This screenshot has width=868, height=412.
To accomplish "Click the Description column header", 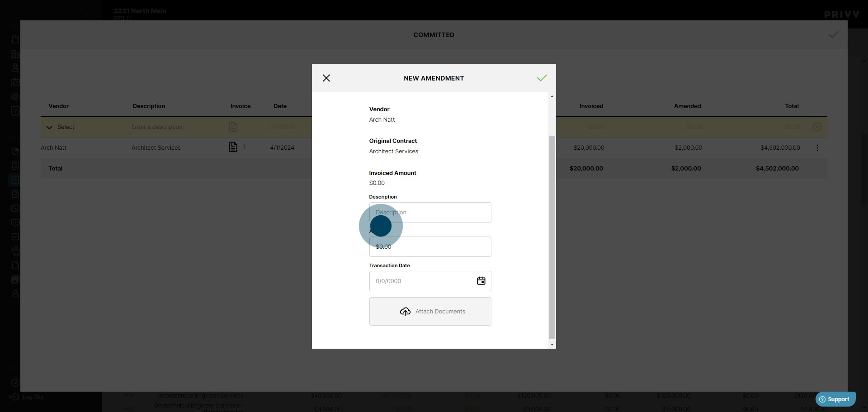I will [x=149, y=106].
